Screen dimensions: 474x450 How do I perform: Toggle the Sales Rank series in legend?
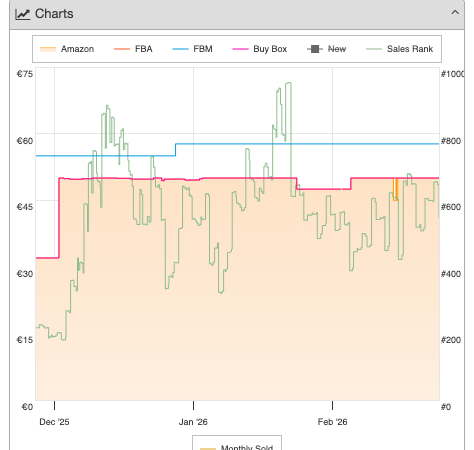pyautogui.click(x=399, y=49)
